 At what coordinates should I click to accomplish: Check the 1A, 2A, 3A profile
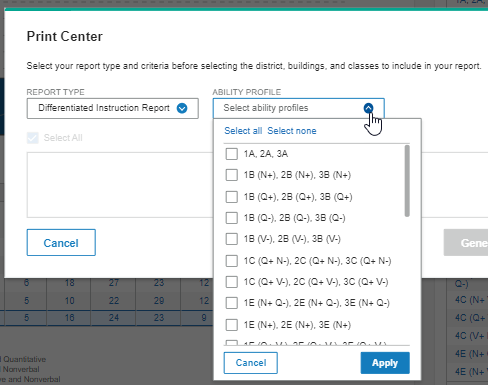[232, 154]
